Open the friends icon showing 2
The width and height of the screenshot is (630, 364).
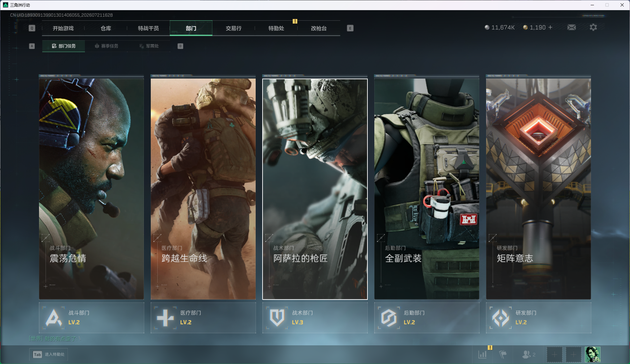tap(528, 355)
